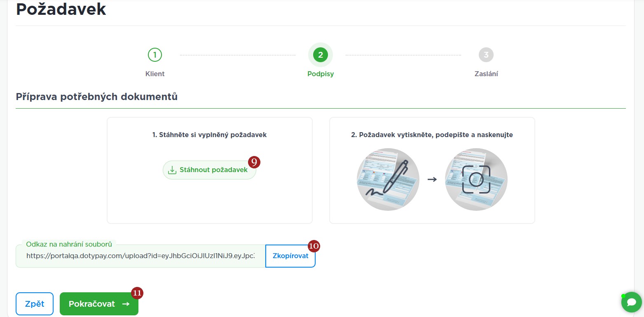Screen dimensions: 644x317
Task: Click red badge number 11
Action: [137, 293]
